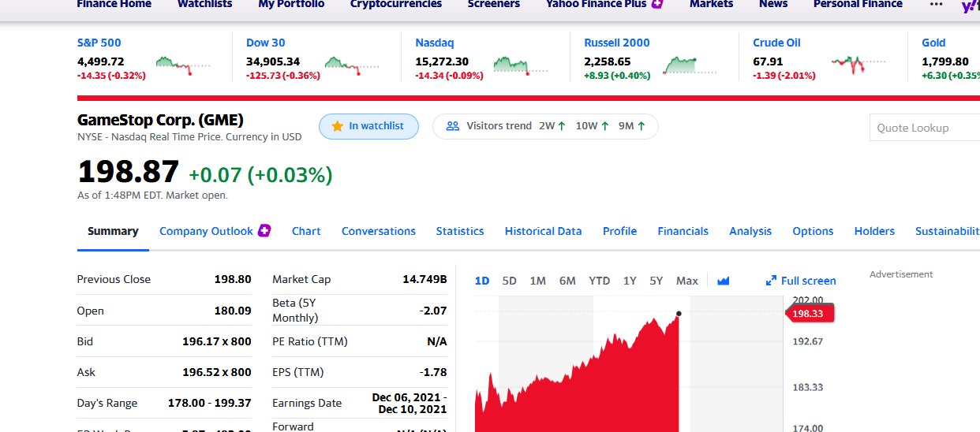The height and width of the screenshot is (432, 980).
Task: Open the chart type area icon
Action: tap(724, 281)
